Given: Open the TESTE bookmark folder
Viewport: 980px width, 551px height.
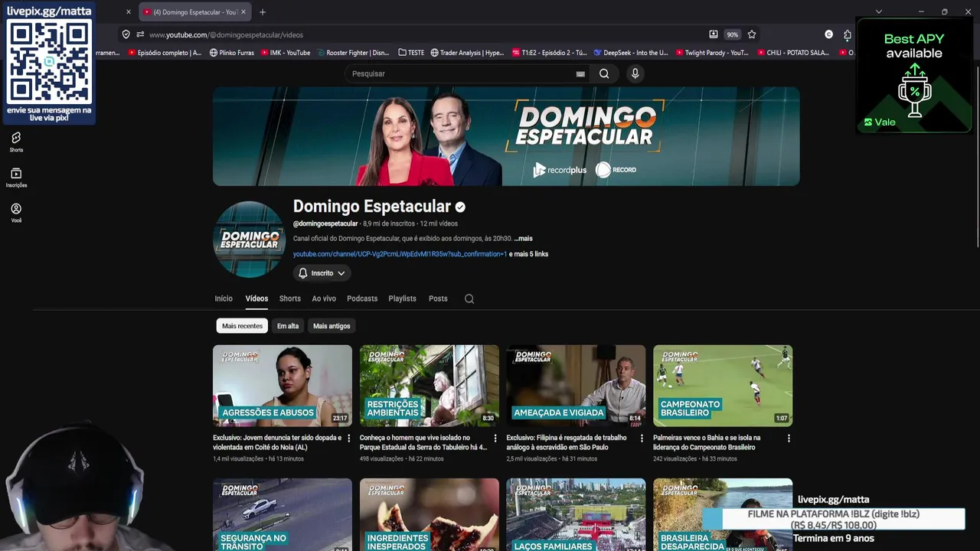Looking at the screenshot, I should (411, 53).
